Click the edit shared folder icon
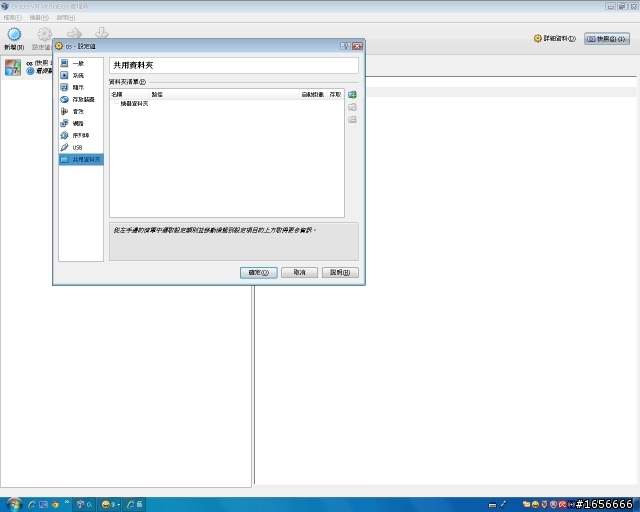Screen dimensions: 640x512 coord(352,107)
